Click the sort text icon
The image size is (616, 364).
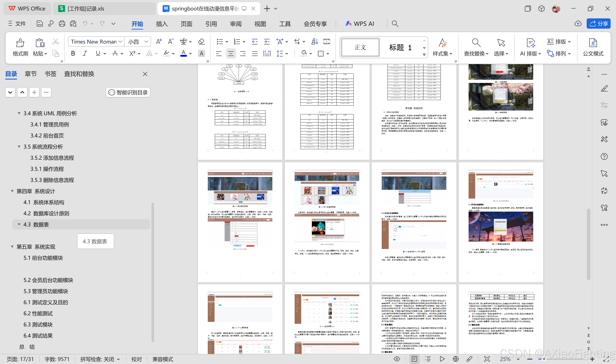coord(315,41)
